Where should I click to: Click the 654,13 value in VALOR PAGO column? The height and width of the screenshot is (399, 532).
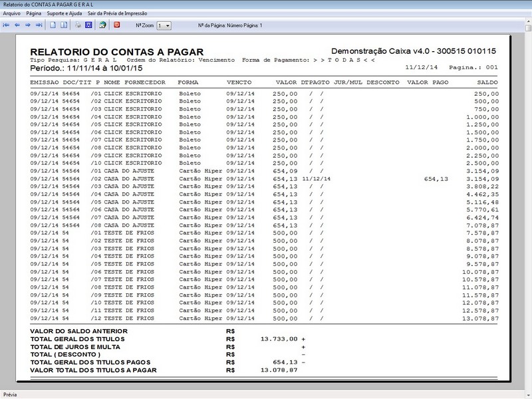pyautogui.click(x=436, y=179)
